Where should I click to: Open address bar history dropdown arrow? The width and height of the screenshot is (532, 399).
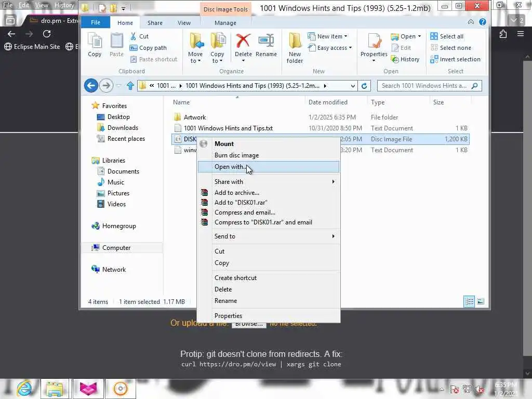click(x=353, y=86)
